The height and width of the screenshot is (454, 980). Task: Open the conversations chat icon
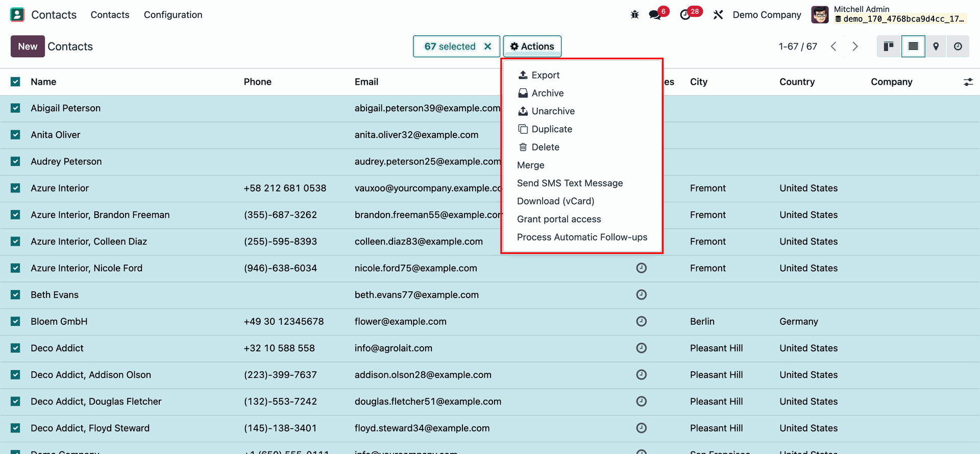pyautogui.click(x=655, y=15)
